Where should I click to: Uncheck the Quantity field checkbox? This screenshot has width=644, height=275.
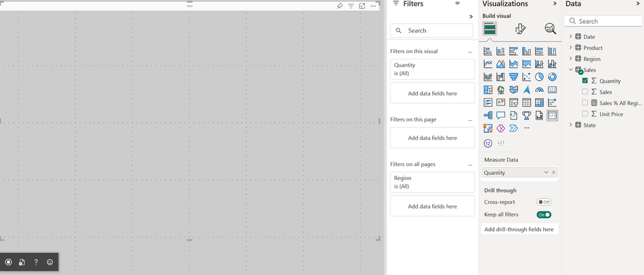(585, 81)
